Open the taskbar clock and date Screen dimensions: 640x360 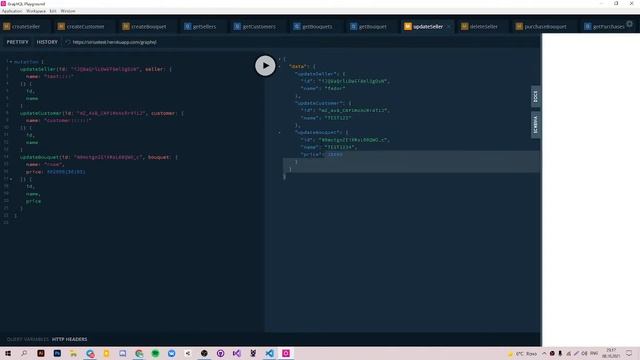(x=611, y=353)
